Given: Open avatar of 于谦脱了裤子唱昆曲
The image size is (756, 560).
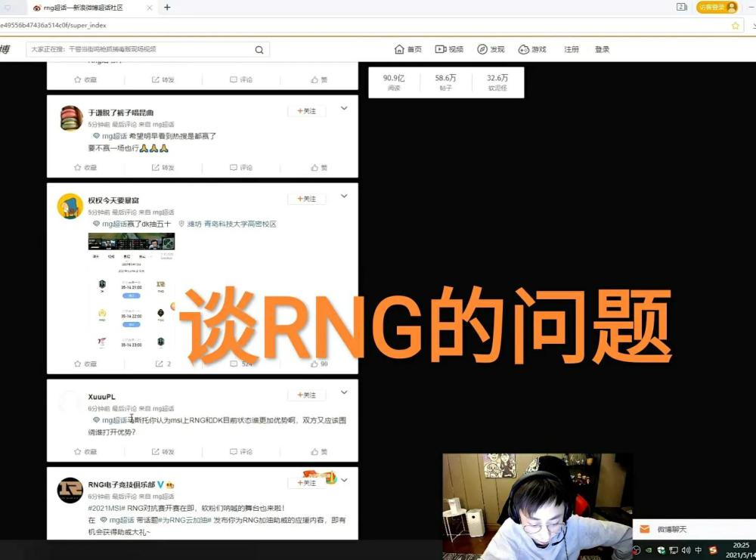Looking at the screenshot, I should tap(71, 118).
